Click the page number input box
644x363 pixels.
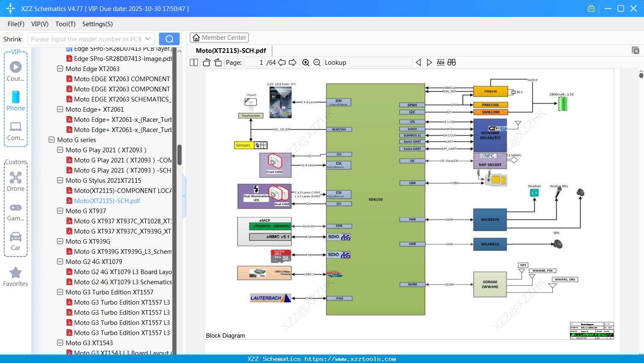(x=255, y=63)
